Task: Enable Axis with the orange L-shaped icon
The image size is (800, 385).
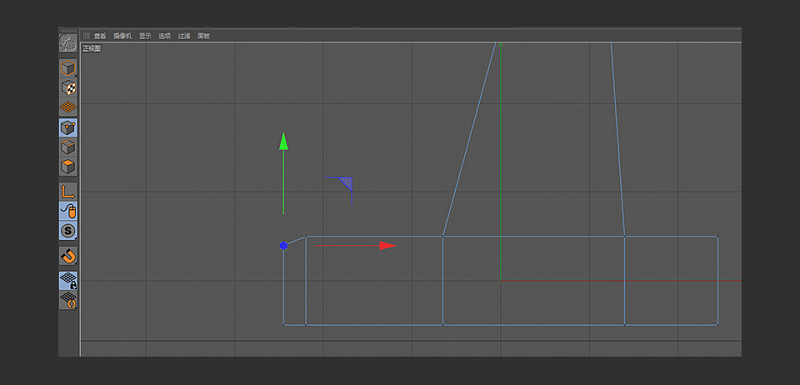Action: pyautogui.click(x=68, y=192)
